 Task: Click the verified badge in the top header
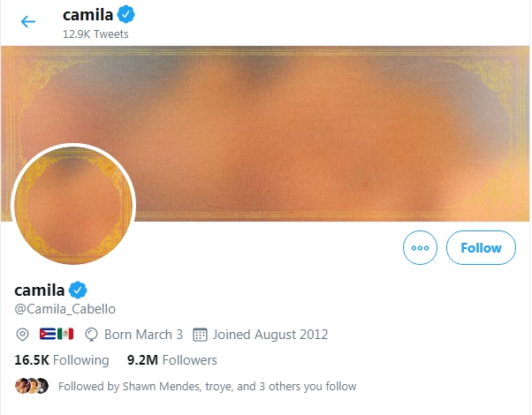pos(127,15)
